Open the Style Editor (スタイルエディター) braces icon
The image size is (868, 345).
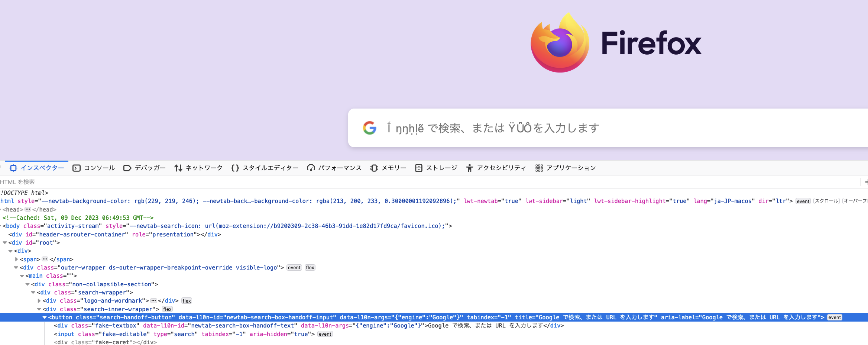pos(235,168)
